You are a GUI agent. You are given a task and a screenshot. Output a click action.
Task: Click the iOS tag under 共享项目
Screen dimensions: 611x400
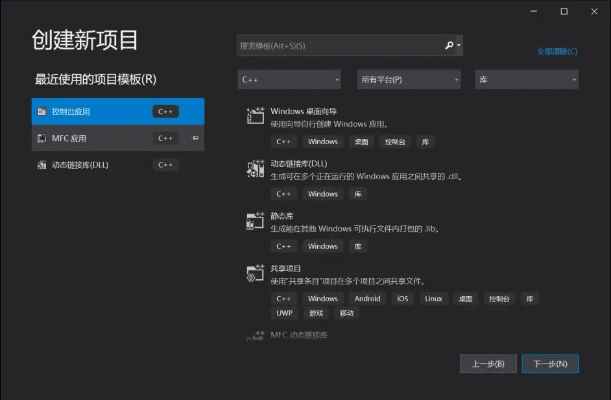tap(403, 299)
